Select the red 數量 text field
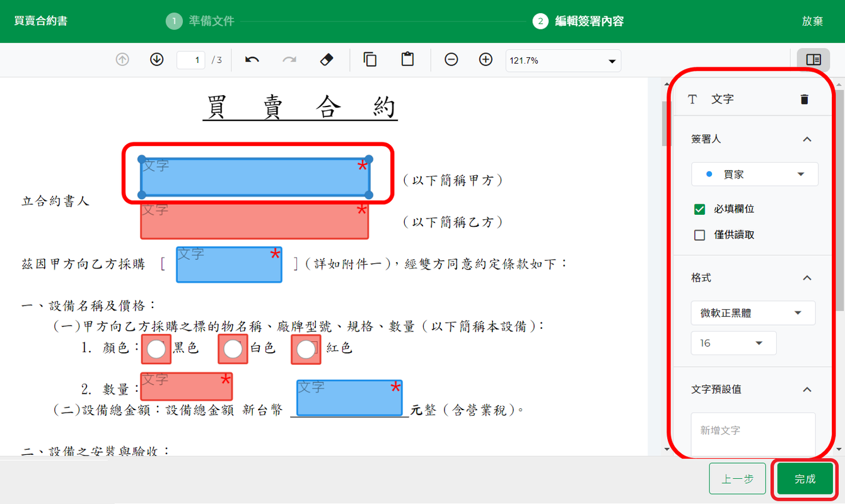Viewport: 845px width, 504px height. coord(187,386)
